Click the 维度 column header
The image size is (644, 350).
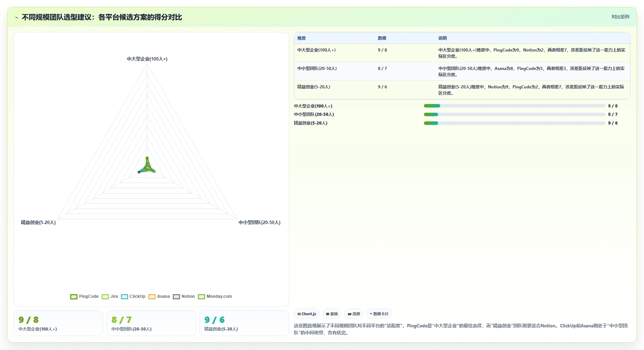[x=302, y=38]
